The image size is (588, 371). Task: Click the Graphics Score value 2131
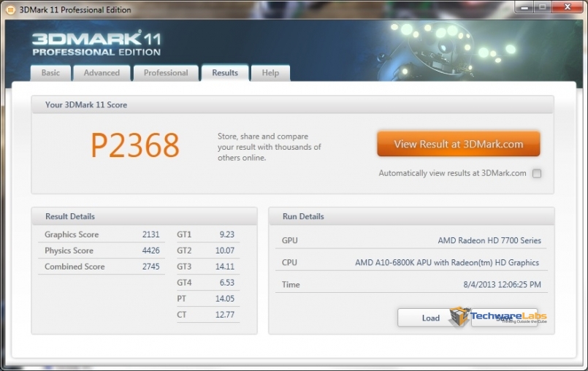tap(150, 234)
